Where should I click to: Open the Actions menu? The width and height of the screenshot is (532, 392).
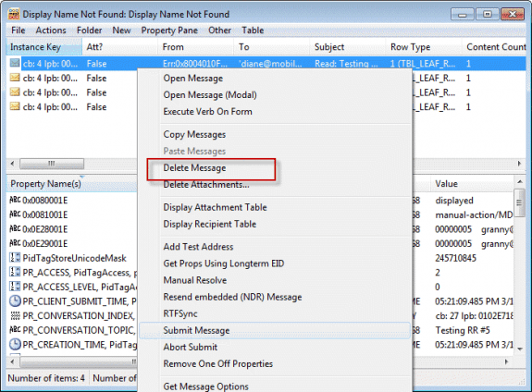[51, 31]
